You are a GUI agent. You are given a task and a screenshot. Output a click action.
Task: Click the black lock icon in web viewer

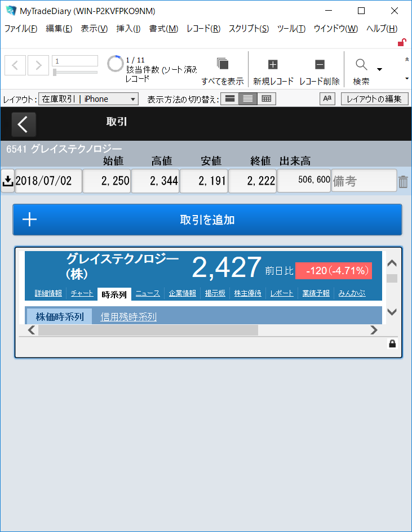coord(392,344)
